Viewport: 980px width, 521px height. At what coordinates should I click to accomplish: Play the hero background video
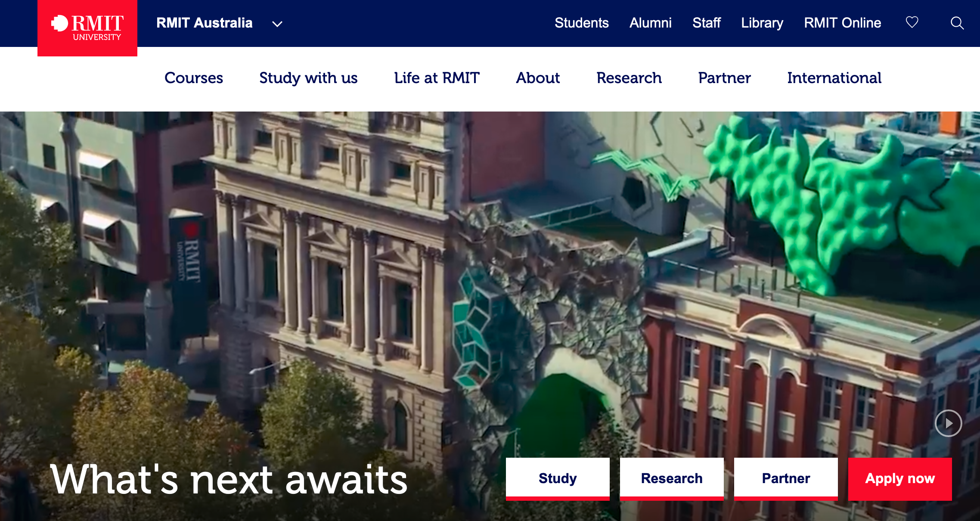948,423
